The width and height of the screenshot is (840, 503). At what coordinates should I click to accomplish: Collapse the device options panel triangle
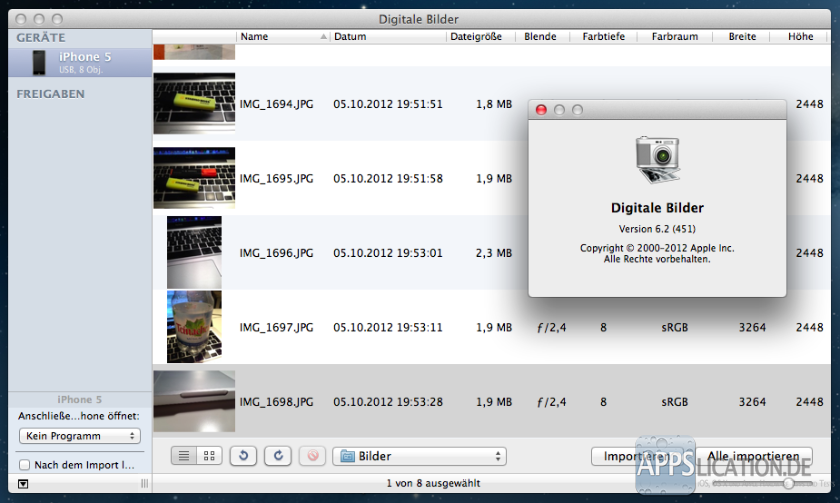(x=23, y=484)
